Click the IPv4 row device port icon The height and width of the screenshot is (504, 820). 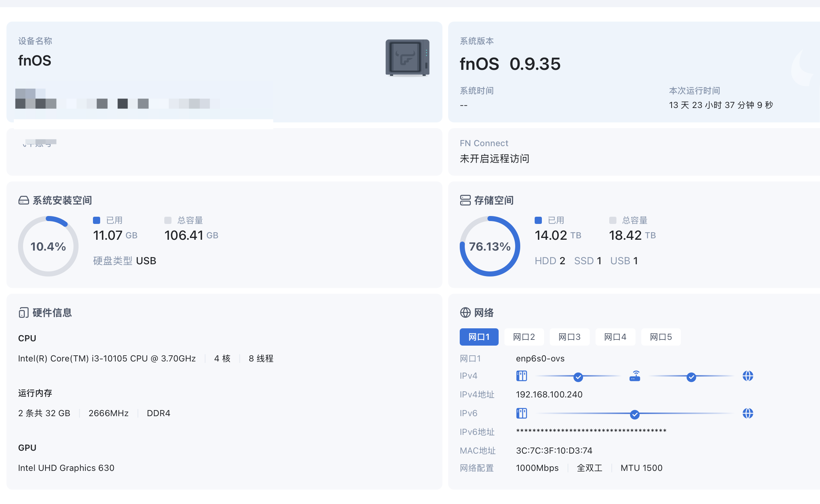pyautogui.click(x=521, y=376)
